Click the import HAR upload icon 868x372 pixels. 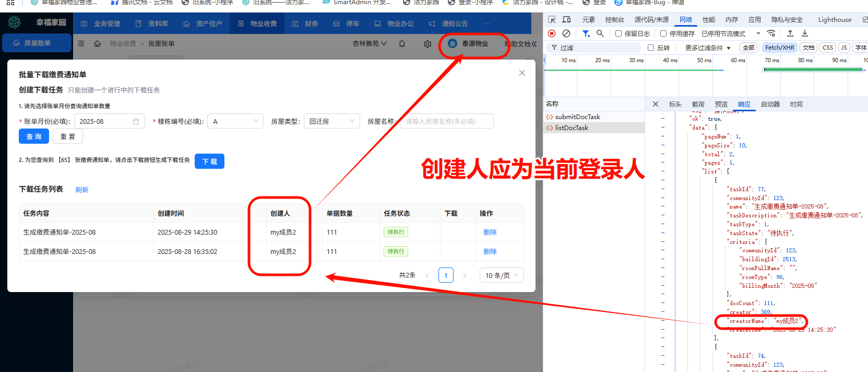(x=790, y=33)
